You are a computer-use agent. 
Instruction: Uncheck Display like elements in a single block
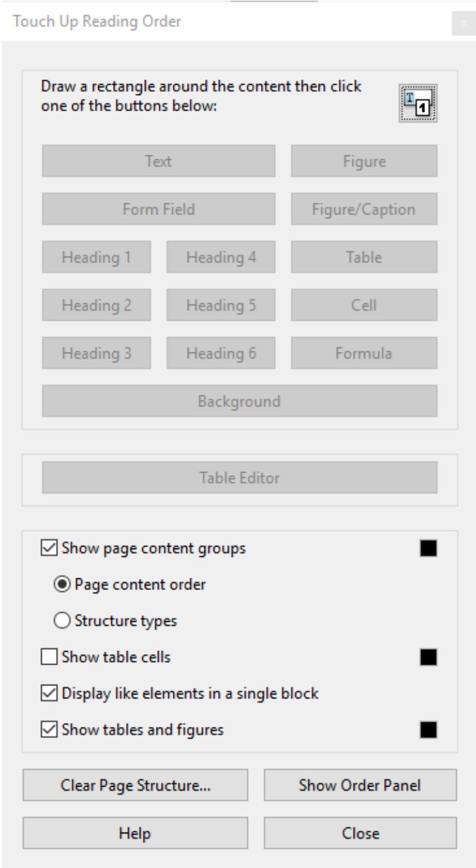click(48, 693)
